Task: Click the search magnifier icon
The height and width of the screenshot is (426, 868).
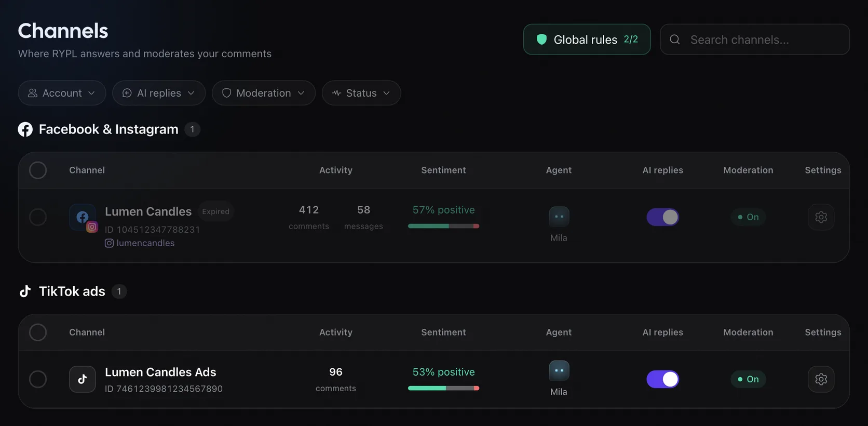Action: (675, 39)
